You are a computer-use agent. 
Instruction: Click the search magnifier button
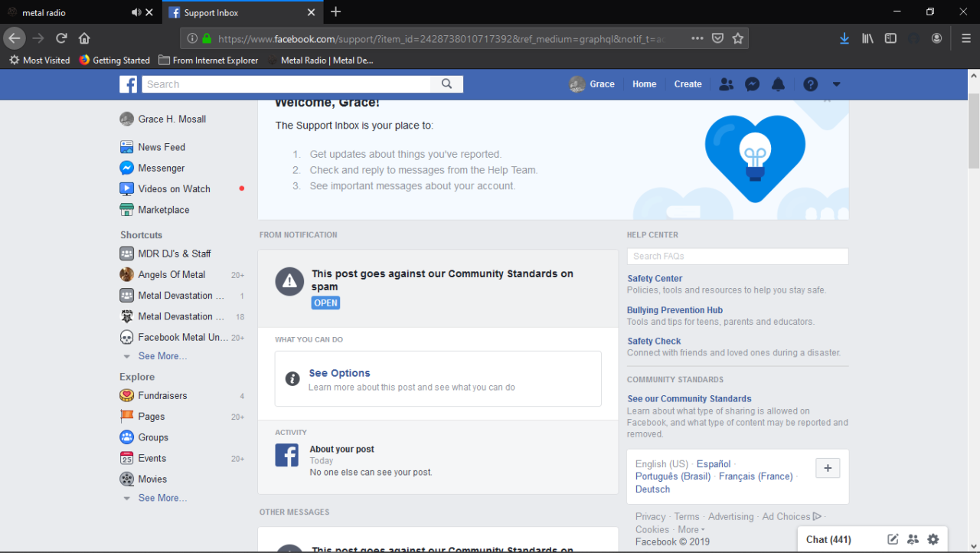point(447,84)
